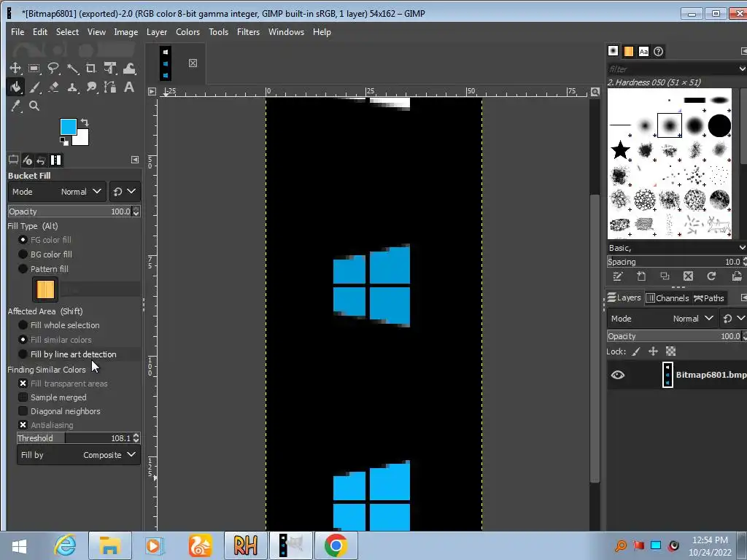Open Bucket Fill Mode dropdown
This screenshot has width=747, height=560.
click(57, 192)
